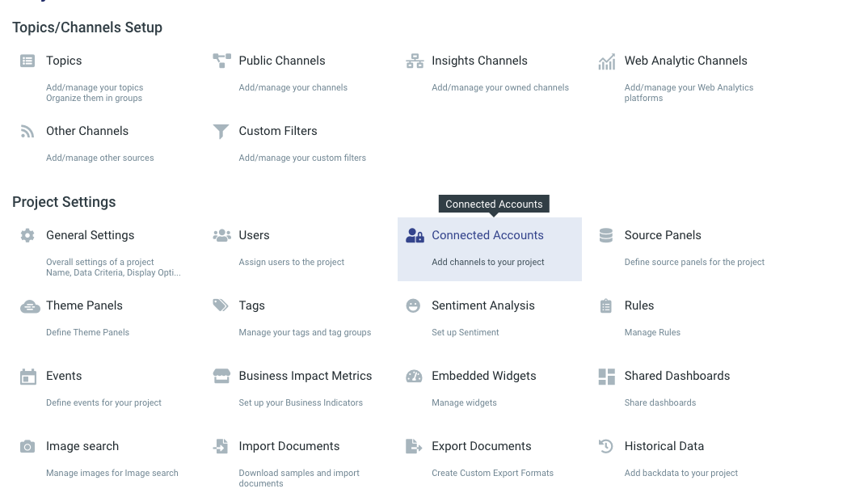Image resolution: width=868 pixels, height=497 pixels.
Task: Click the Source Panels database icon
Action: pyautogui.click(x=606, y=235)
